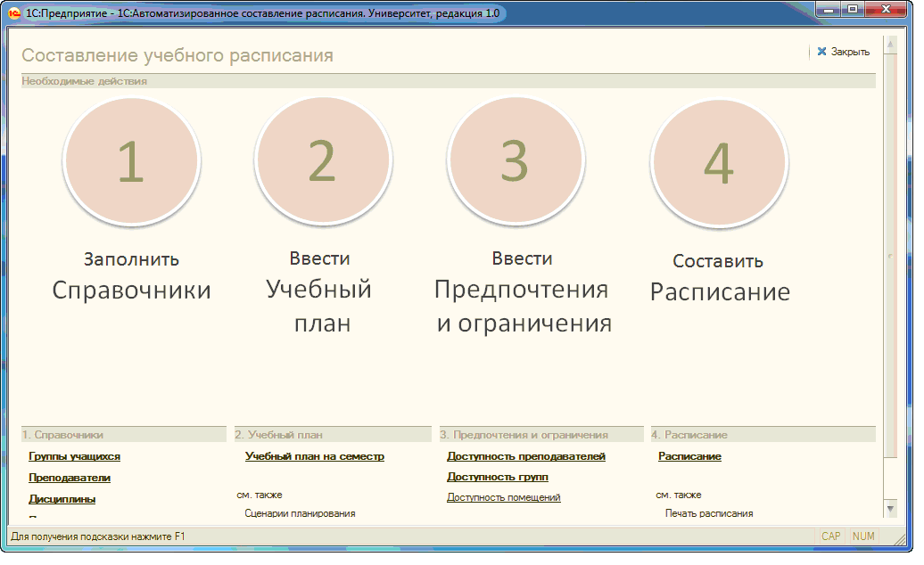Select the Доступность групп link
This screenshot has width=924, height=565.
pos(497,477)
